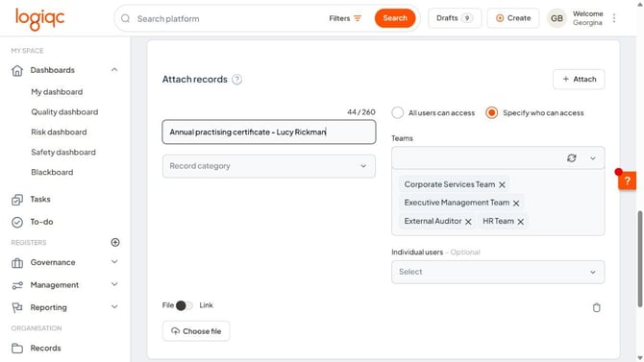Open the three-dot menu beside Welcome

pyautogui.click(x=614, y=18)
